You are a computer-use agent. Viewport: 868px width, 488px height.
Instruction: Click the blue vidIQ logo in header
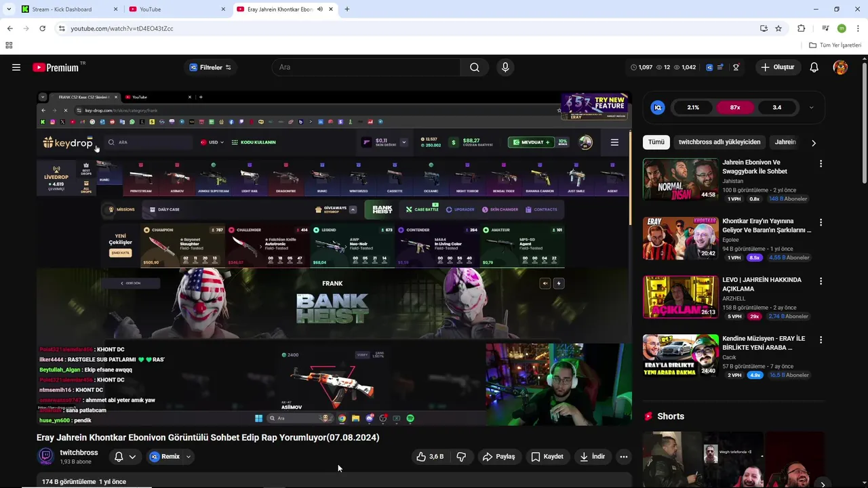[x=709, y=67]
